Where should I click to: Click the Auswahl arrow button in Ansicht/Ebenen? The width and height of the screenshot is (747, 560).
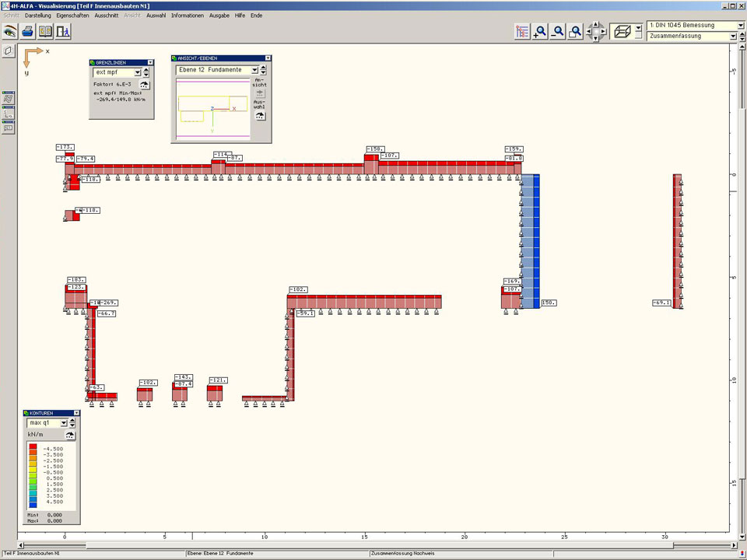point(260,116)
